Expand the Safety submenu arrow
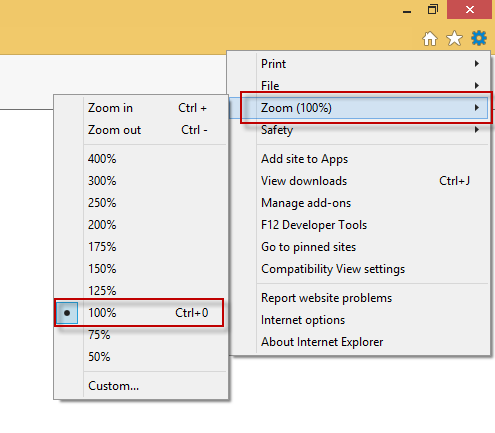The width and height of the screenshot is (495, 433). [477, 129]
